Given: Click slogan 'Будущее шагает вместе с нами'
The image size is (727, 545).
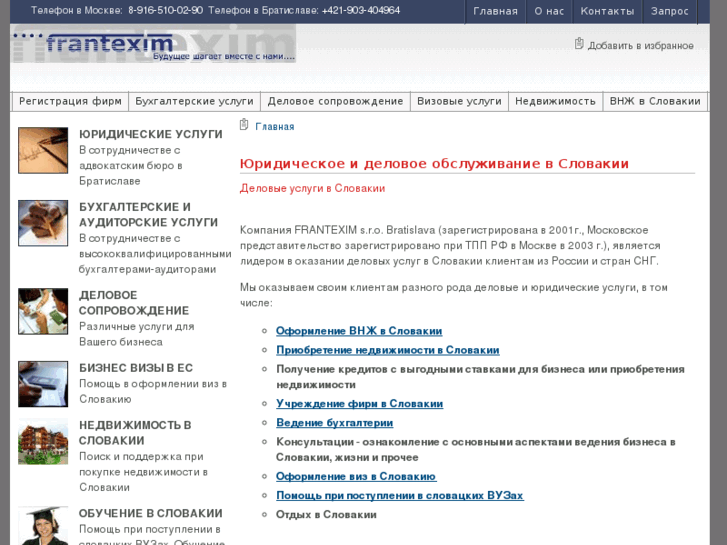Looking at the screenshot, I should pos(224,56).
